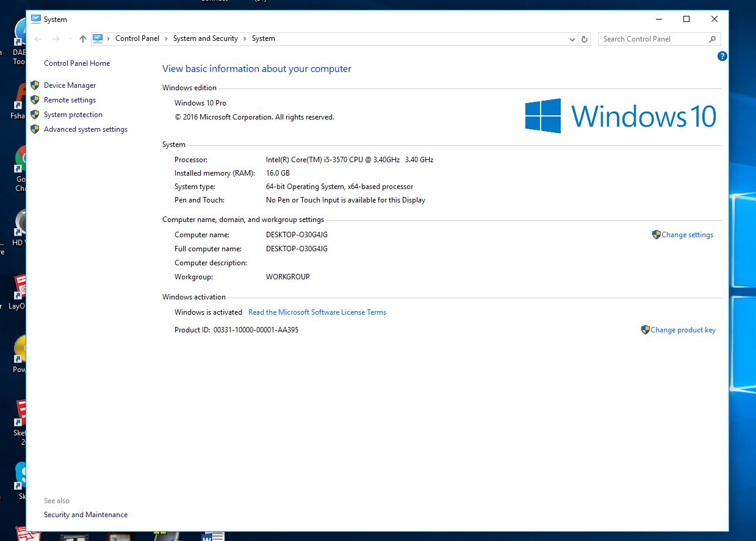This screenshot has width=756, height=541.
Task: Click DESKTOP-O30G4JG in the Computer name row
Action: point(297,235)
